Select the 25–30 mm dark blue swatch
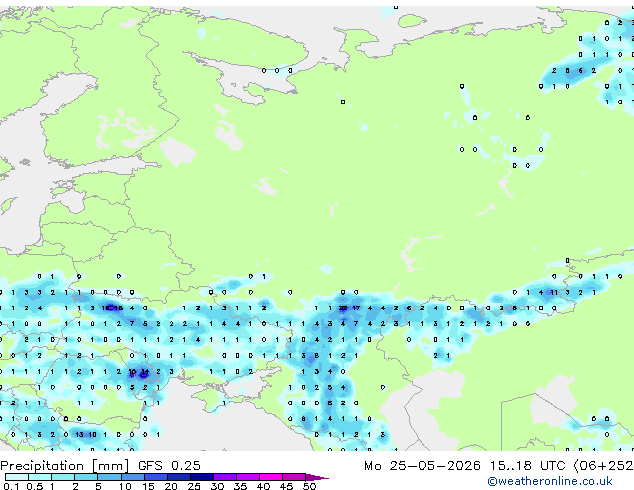The image size is (634, 490). pos(202,477)
